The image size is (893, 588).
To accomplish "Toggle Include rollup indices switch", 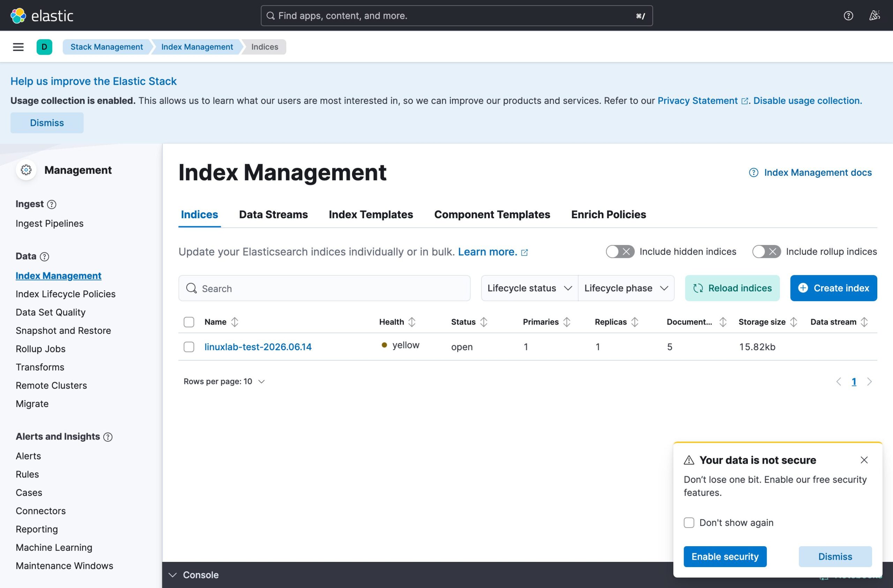I will (767, 252).
